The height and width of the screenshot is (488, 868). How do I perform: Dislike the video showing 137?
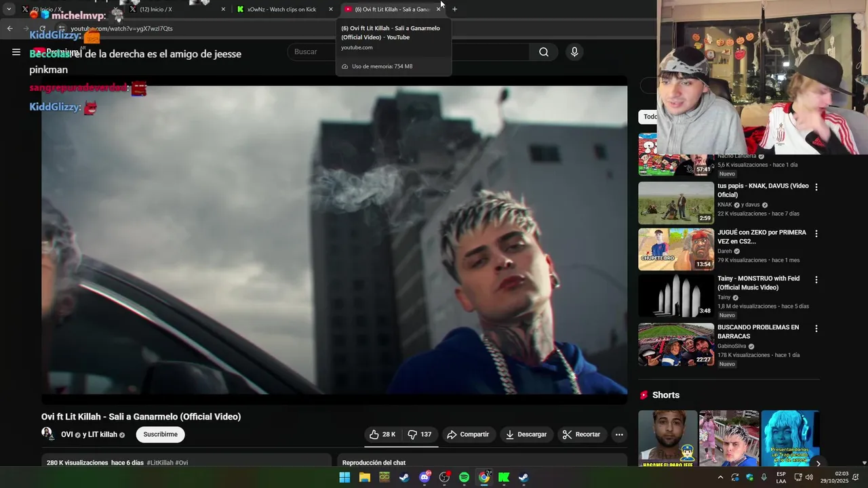[420, 434]
